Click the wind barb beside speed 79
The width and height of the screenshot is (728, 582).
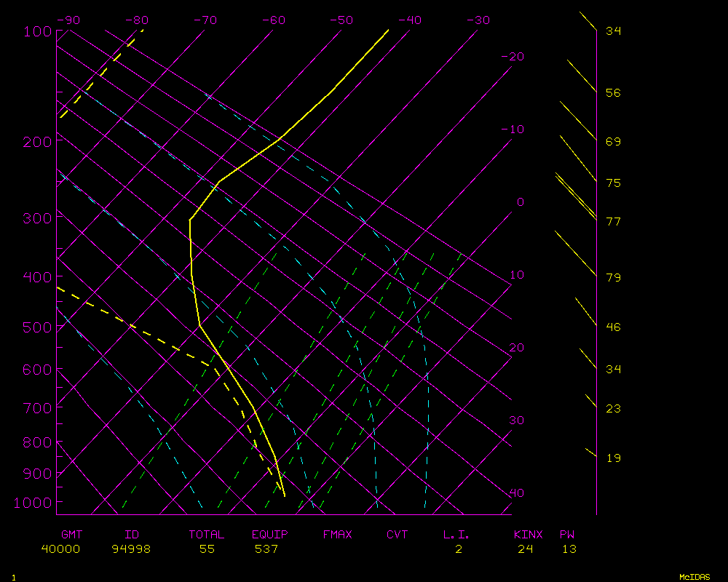point(576,254)
